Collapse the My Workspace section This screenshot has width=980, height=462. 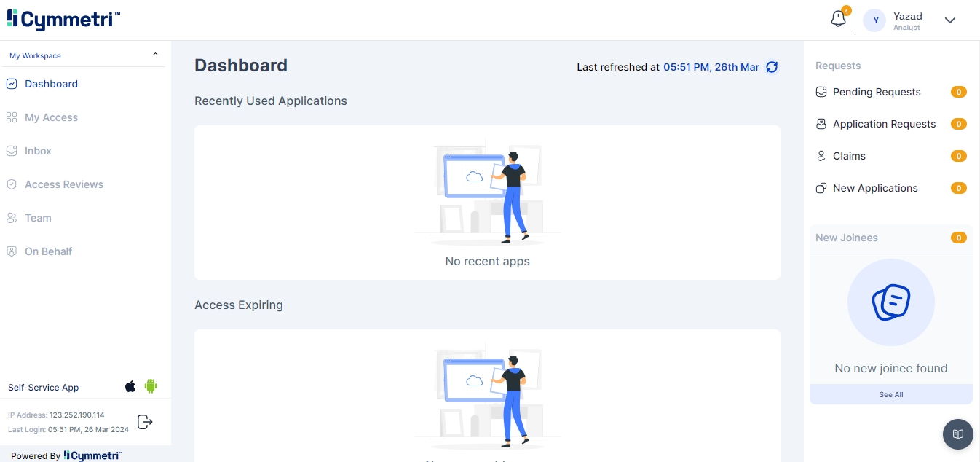(155, 55)
